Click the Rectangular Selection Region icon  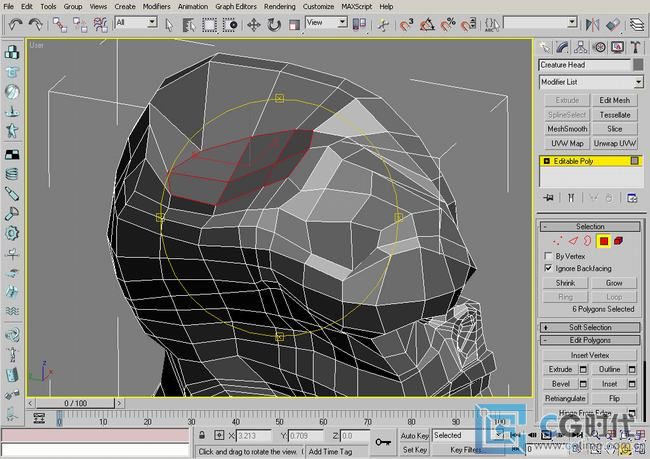point(209,25)
